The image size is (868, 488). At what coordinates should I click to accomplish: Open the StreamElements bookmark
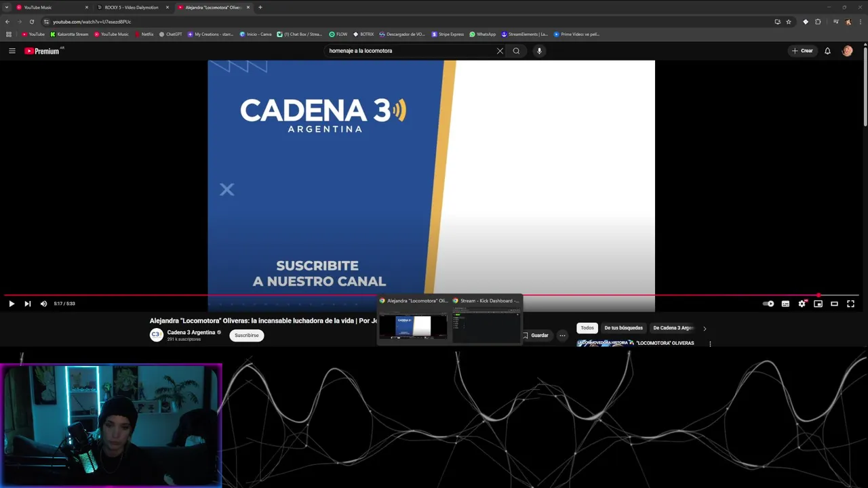coord(525,34)
